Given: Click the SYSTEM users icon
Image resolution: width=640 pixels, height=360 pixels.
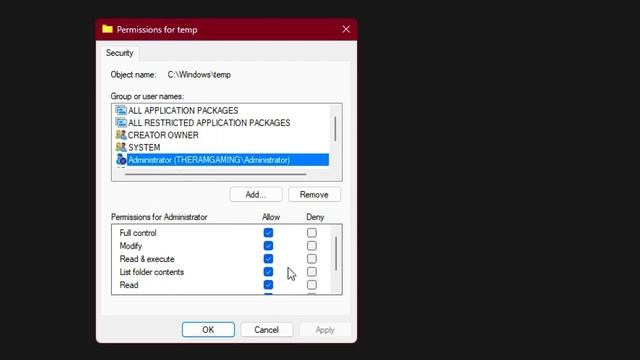Looking at the screenshot, I should click(x=121, y=147).
